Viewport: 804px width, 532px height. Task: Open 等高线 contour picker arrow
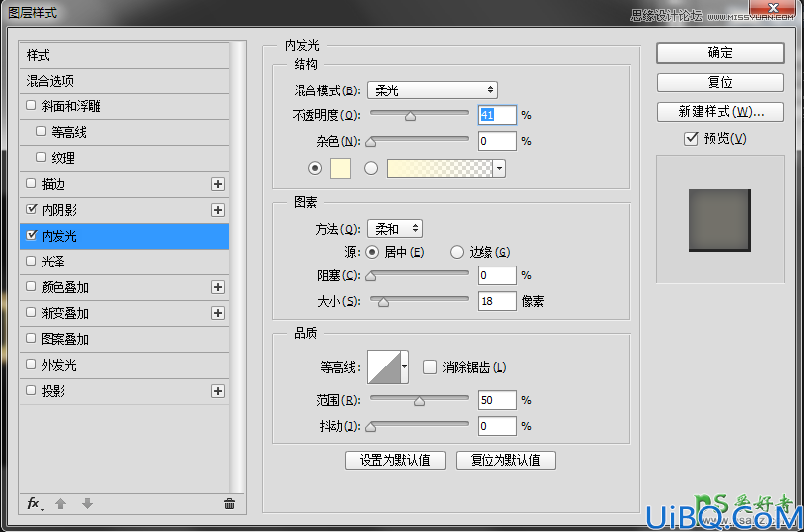click(405, 367)
